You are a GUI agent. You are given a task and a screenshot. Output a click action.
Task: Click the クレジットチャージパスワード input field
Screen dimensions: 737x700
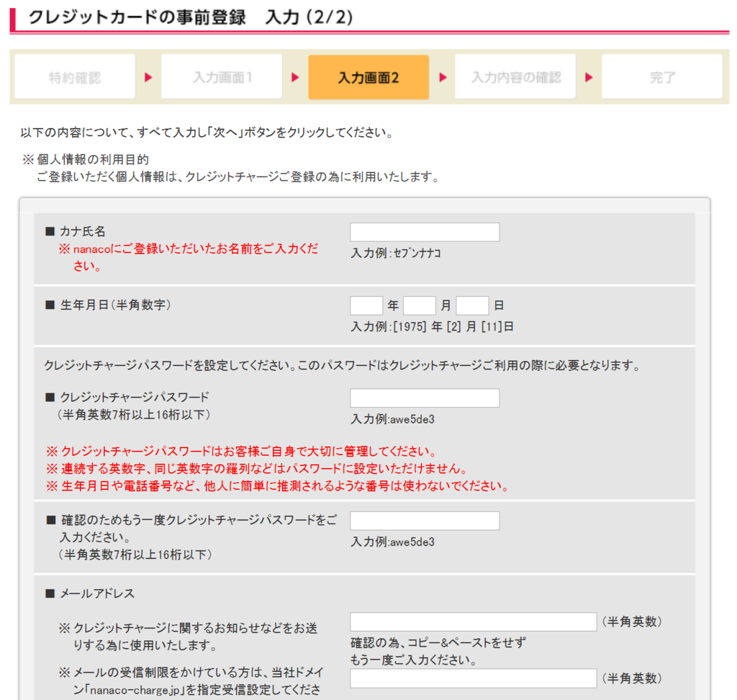coord(424,398)
